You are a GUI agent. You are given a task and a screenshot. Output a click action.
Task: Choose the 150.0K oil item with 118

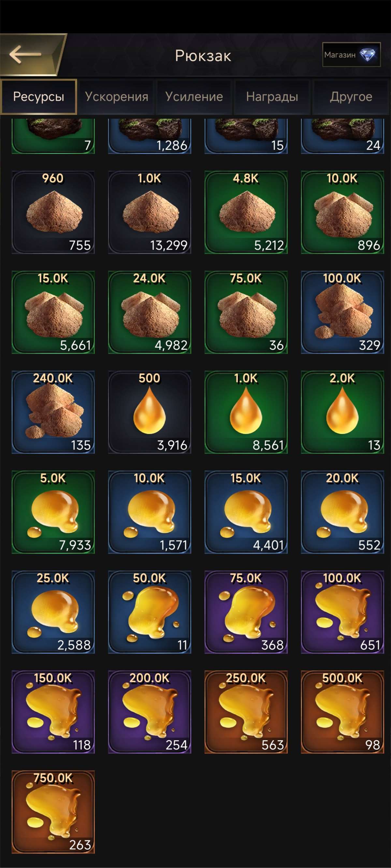tap(53, 712)
